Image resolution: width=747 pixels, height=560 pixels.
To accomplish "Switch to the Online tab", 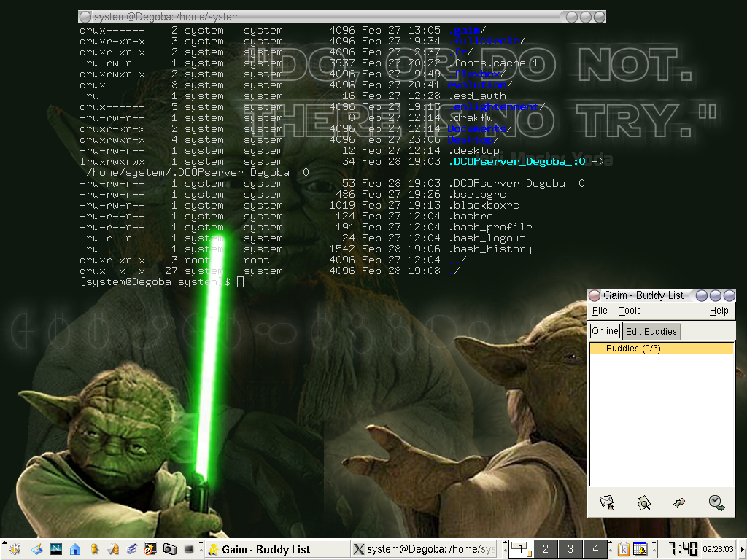I will (x=605, y=331).
